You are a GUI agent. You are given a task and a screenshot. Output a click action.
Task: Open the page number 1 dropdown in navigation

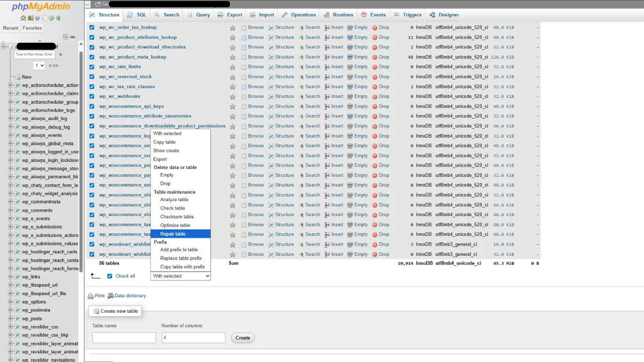pos(39,65)
